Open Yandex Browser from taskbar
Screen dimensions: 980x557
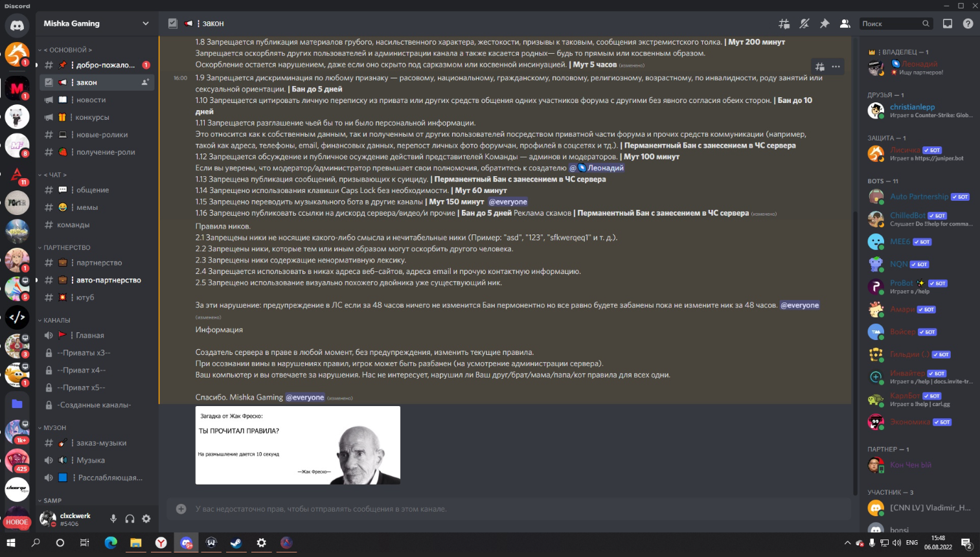point(161,543)
